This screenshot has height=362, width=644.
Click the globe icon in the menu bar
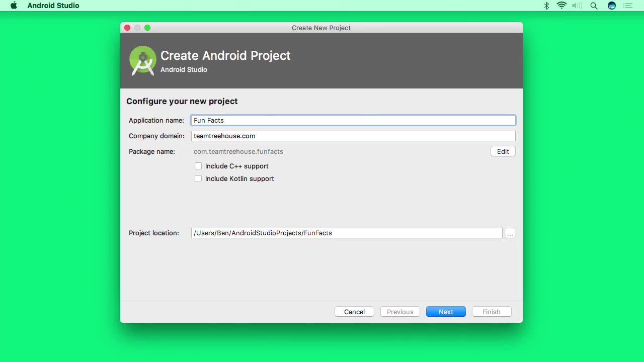(x=611, y=6)
